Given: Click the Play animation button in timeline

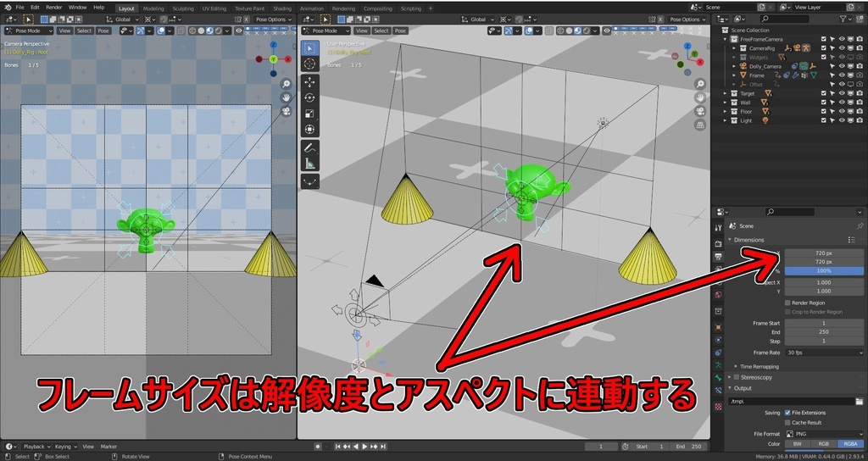Looking at the screenshot, I should [364, 447].
